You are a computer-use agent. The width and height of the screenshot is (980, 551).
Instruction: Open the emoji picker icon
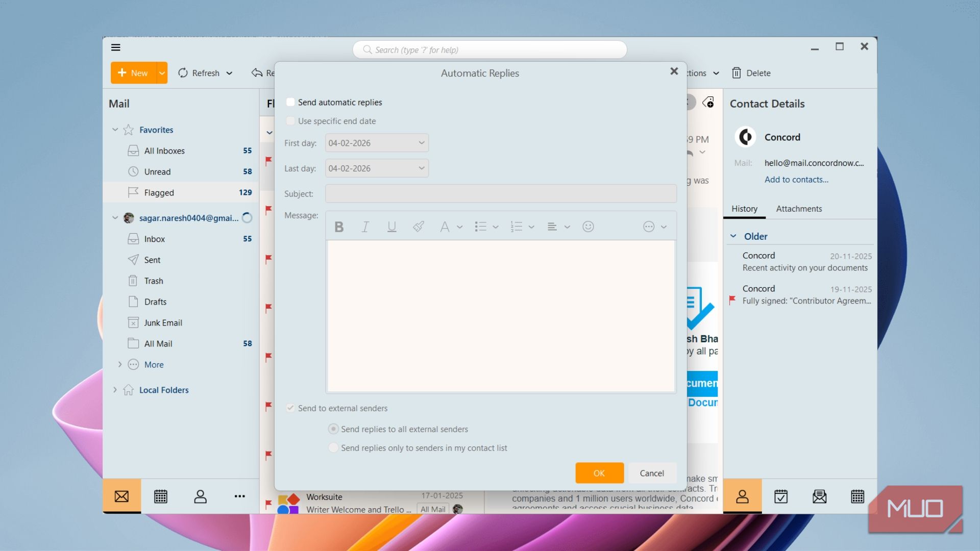click(x=588, y=227)
